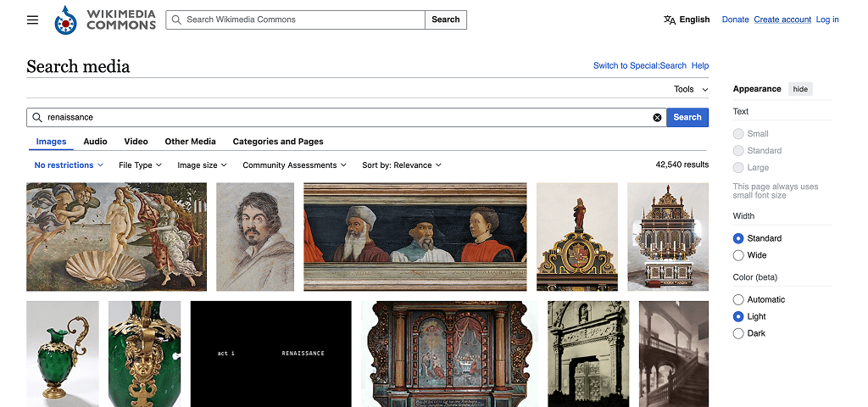Viewport: 868px width, 407px height.
Task: Click the 42,540 results count
Action: (682, 164)
